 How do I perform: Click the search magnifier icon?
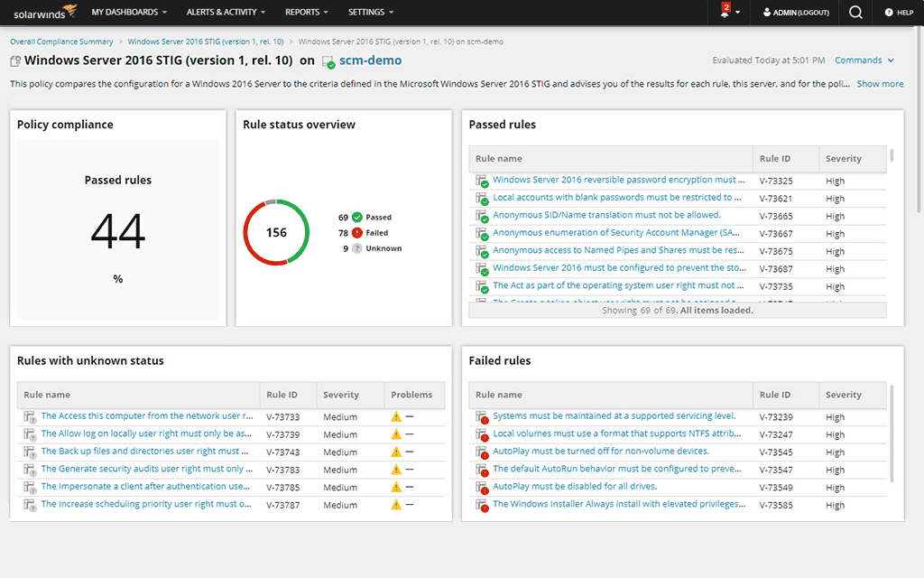pos(855,13)
